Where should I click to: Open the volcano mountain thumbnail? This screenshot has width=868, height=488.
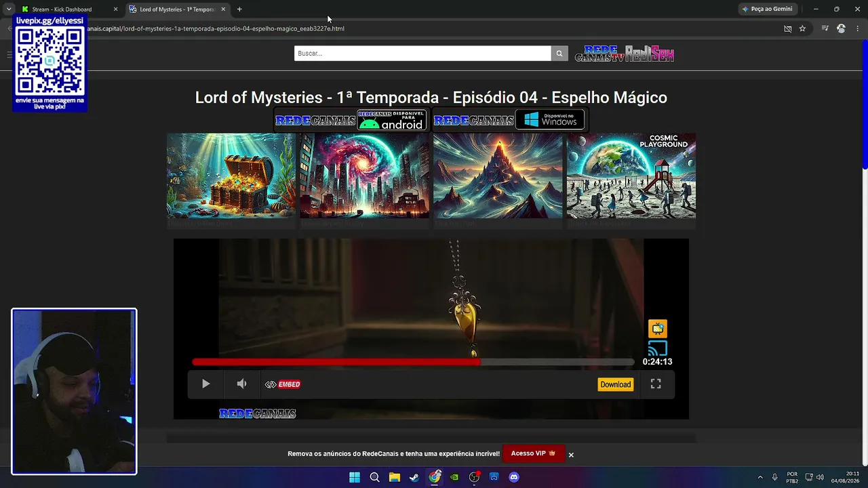498,176
